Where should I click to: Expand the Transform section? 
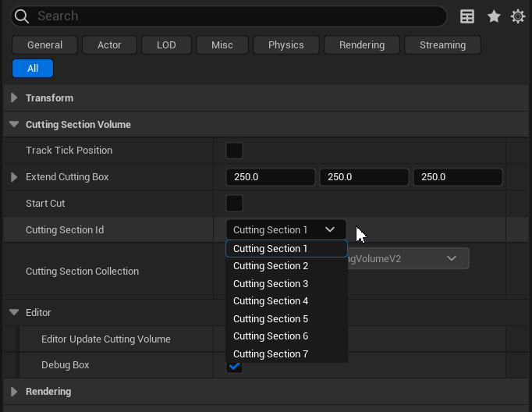(x=14, y=98)
